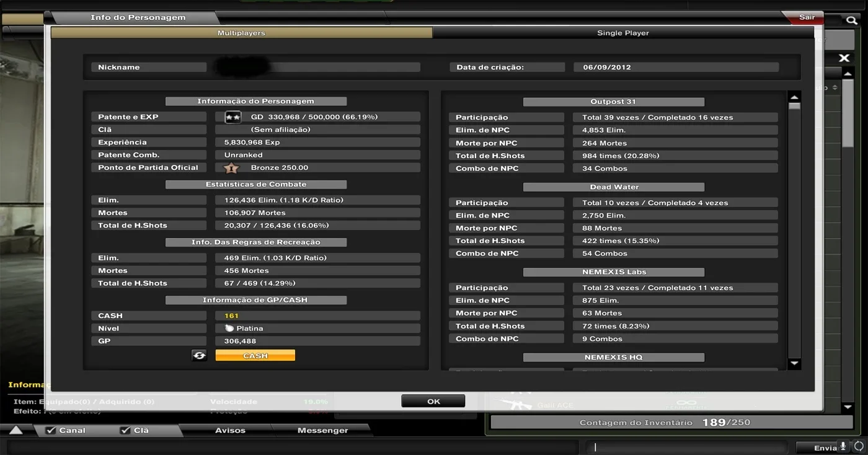Click the microphone icon next to Enviar

(843, 447)
